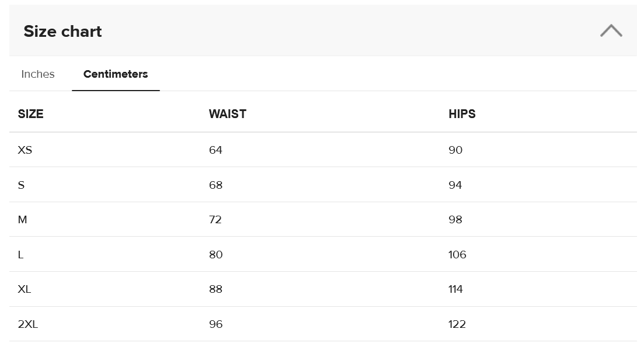The width and height of the screenshot is (644, 360).
Task: Select the L size row label
Action: coord(21,255)
